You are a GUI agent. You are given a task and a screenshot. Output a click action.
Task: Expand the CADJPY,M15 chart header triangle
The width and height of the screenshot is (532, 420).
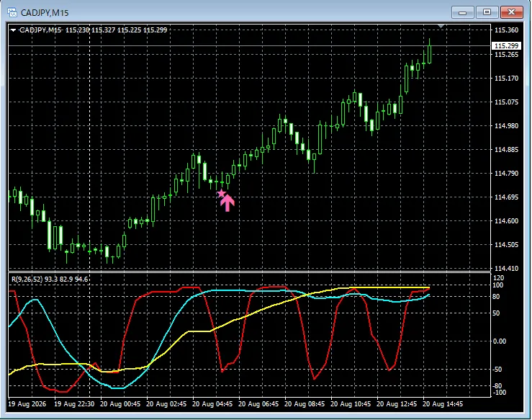click(13, 30)
